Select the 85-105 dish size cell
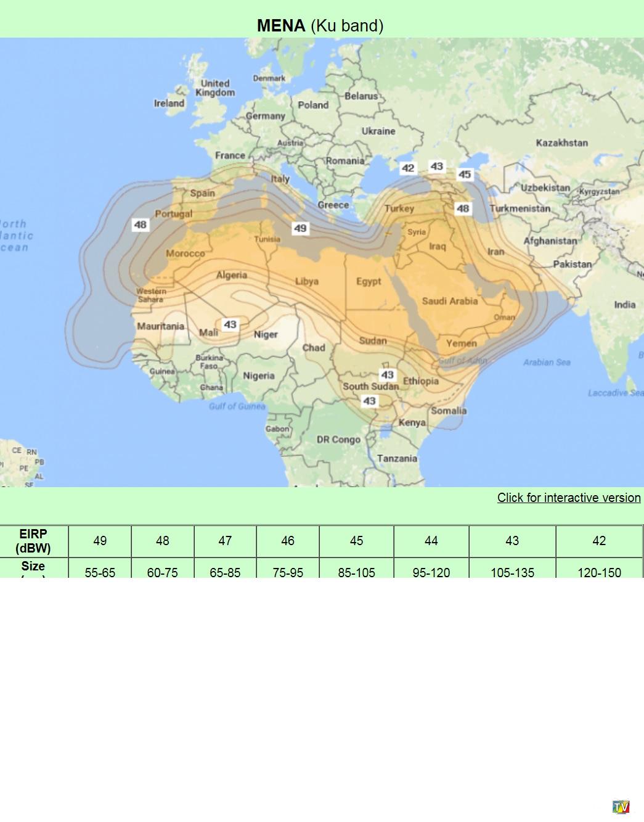Image resolution: width=644 pixels, height=822 pixels. point(356,571)
